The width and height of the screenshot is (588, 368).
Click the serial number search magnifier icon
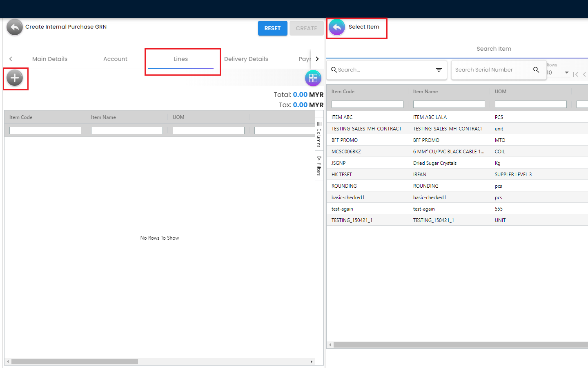click(x=536, y=70)
